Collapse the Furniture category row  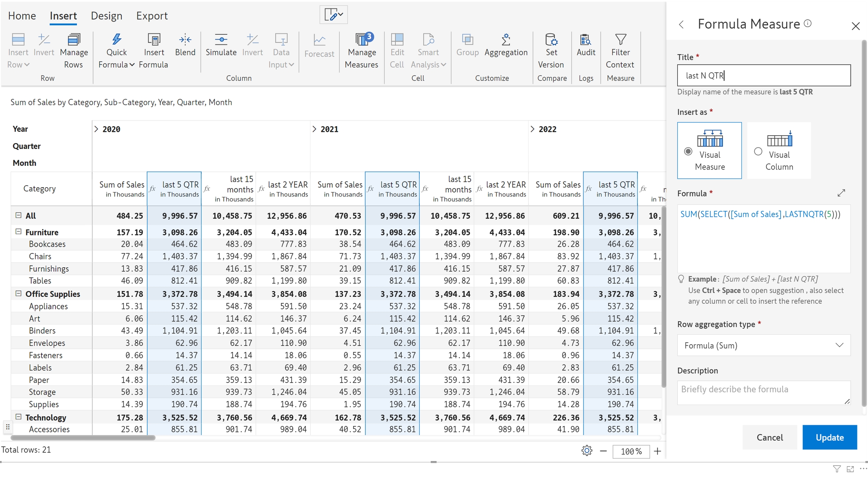[x=18, y=232]
